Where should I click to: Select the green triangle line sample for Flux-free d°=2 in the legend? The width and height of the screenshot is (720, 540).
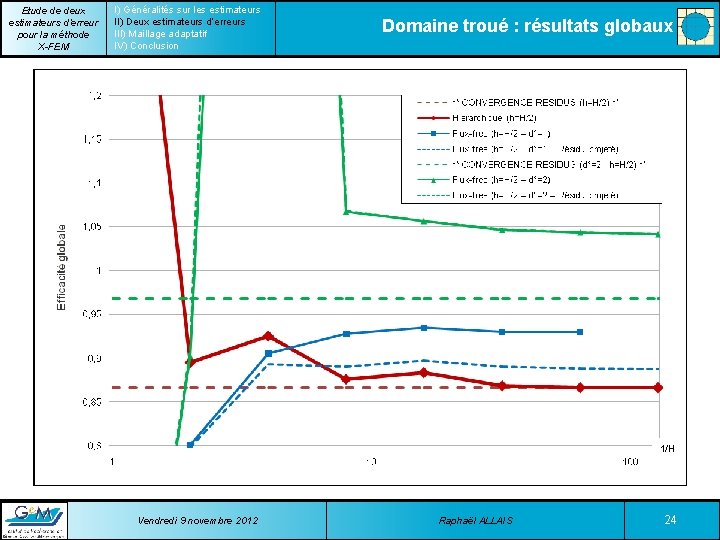point(433,180)
